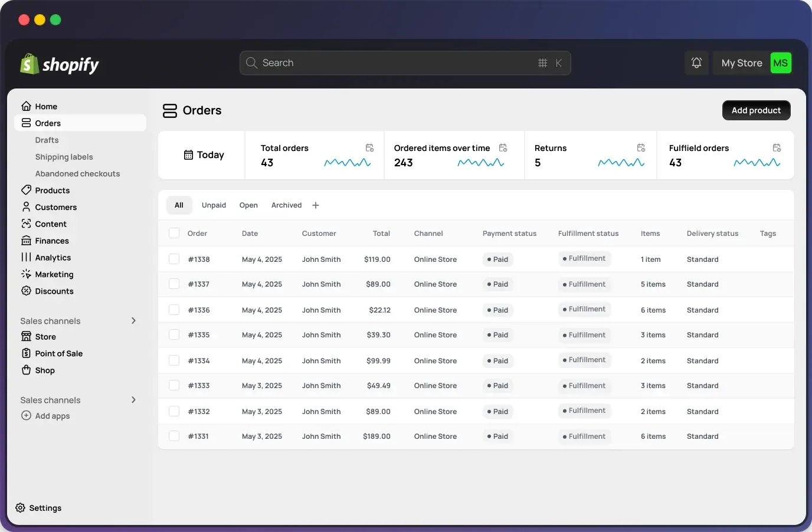
Task: Click calendar icon on Returns card
Action: click(x=641, y=148)
